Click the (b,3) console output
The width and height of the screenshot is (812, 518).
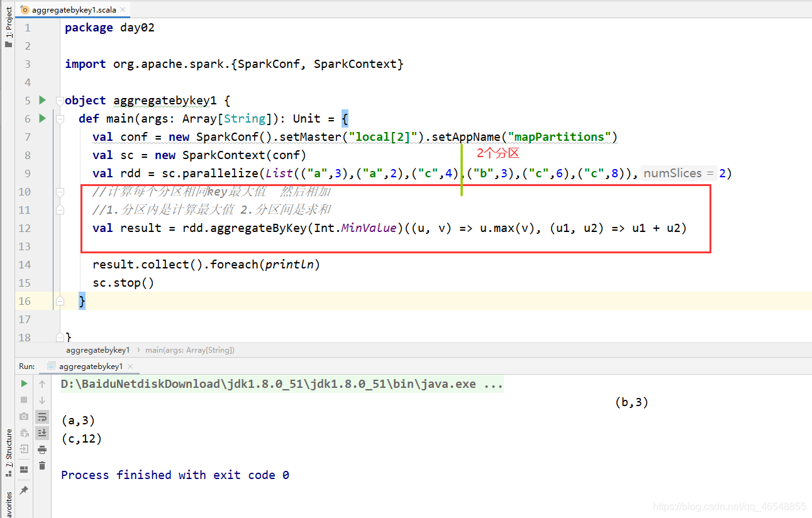pyautogui.click(x=631, y=402)
